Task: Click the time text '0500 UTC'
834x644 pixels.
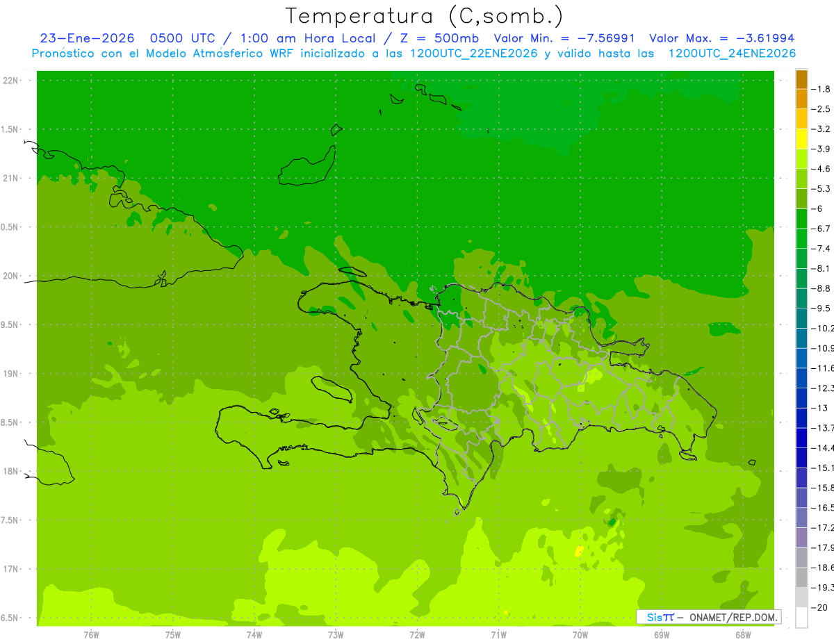Action: point(182,38)
